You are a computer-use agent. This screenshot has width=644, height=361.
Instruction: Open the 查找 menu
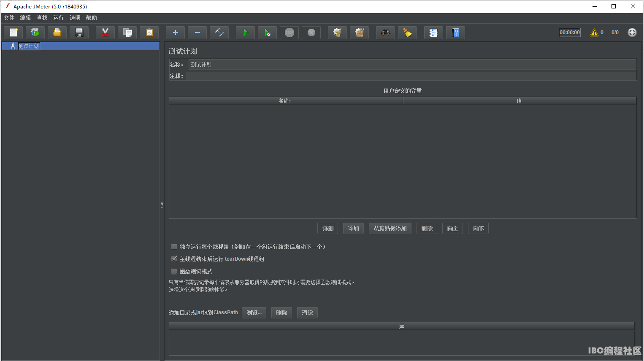(42, 18)
